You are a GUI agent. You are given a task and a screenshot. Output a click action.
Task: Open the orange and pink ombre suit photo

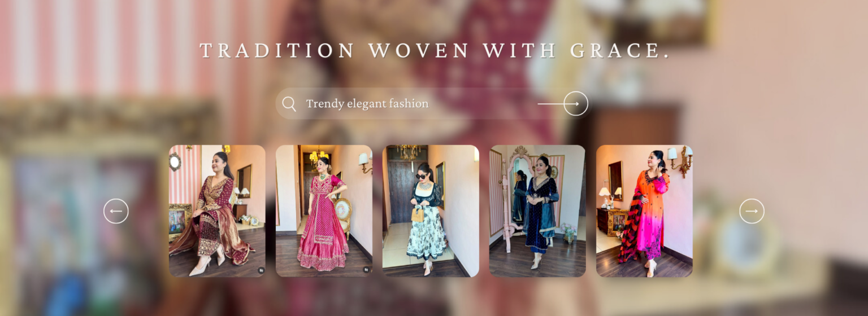click(644, 211)
